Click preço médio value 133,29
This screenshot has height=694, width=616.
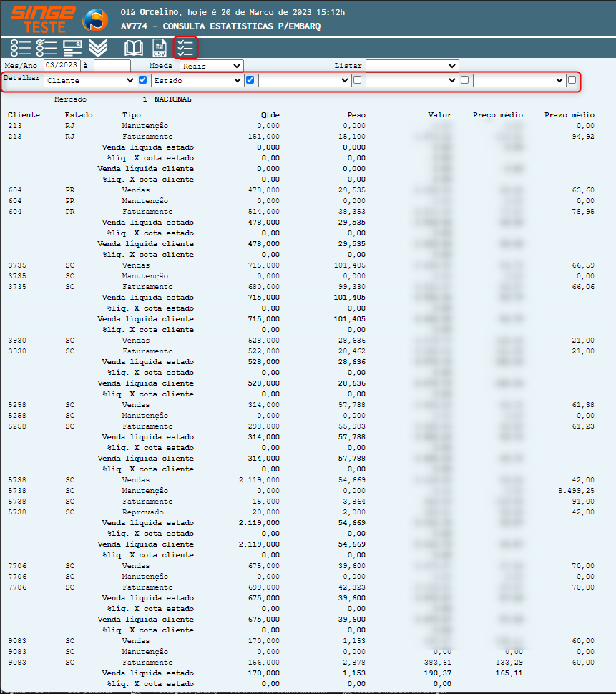point(509,663)
